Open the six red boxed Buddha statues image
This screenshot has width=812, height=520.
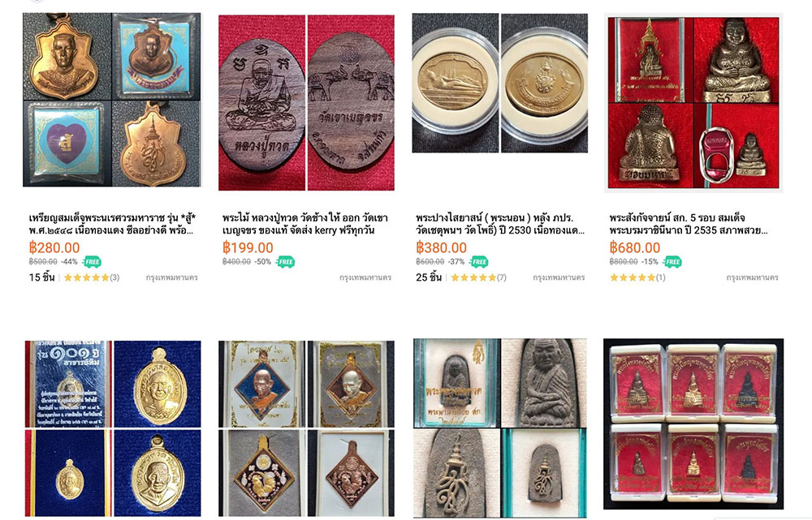coord(693,424)
